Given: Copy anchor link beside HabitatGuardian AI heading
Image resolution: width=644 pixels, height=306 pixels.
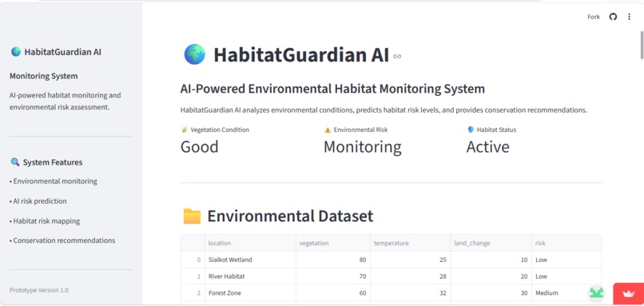Looking at the screenshot, I should point(397,56).
